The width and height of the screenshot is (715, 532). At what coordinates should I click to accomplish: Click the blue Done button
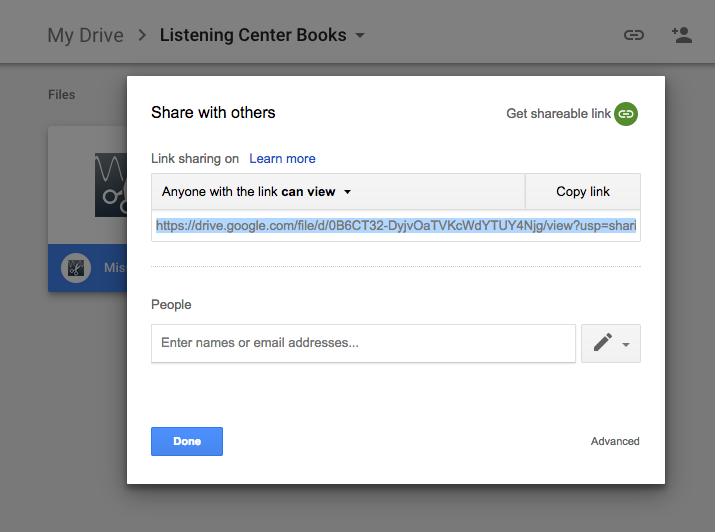(x=187, y=441)
